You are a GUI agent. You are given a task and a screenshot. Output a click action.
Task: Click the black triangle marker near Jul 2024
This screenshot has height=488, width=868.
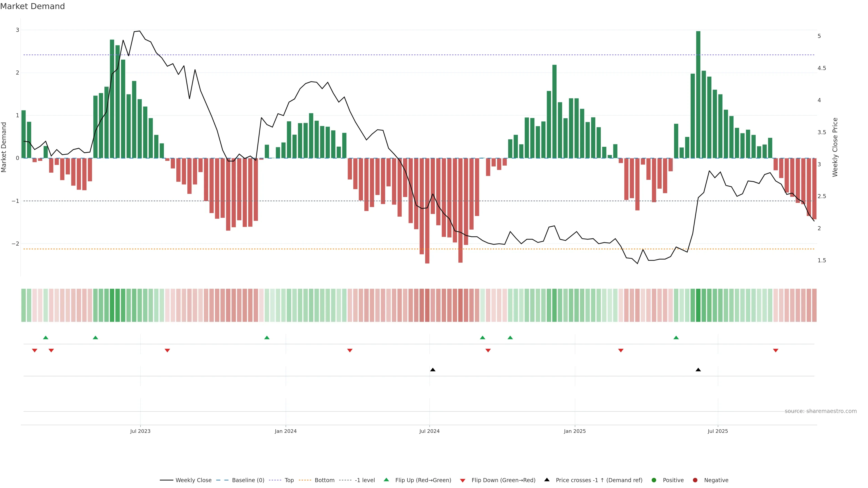(x=433, y=370)
